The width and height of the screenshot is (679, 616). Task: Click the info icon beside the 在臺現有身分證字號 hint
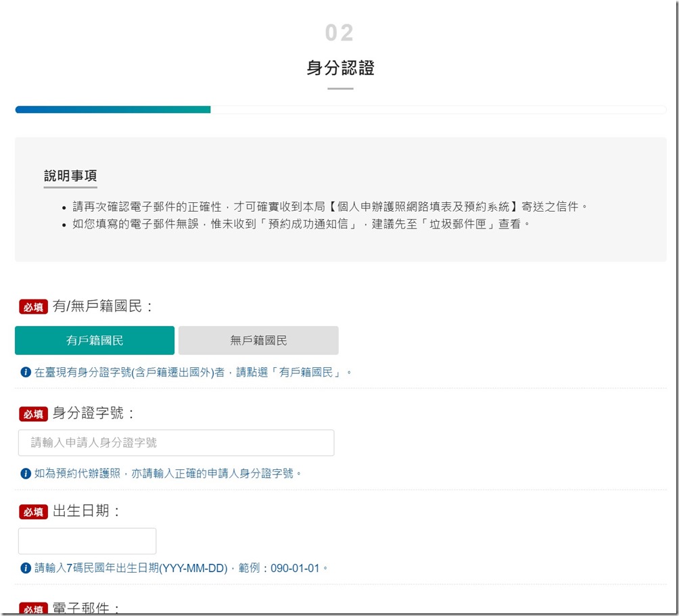(26, 372)
